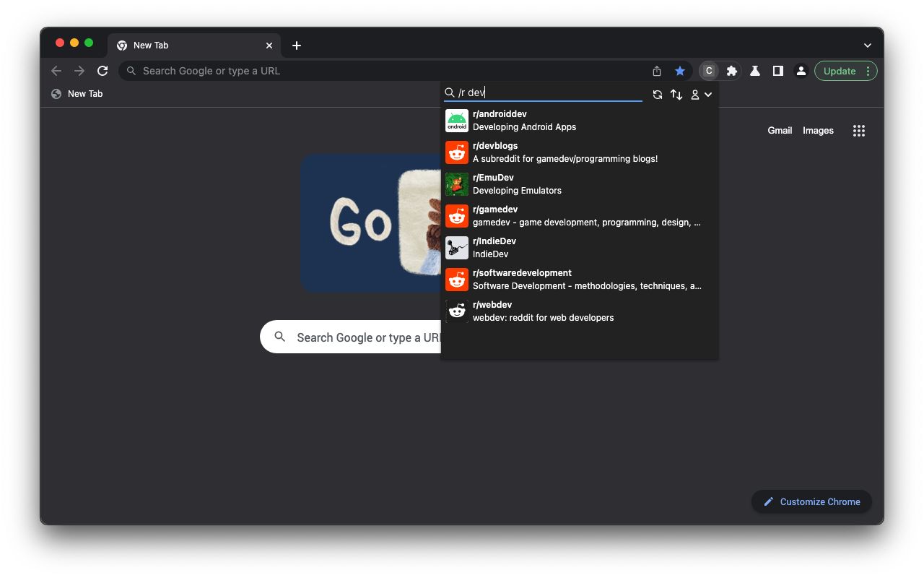Click the Customize Chrome button

coord(811,501)
